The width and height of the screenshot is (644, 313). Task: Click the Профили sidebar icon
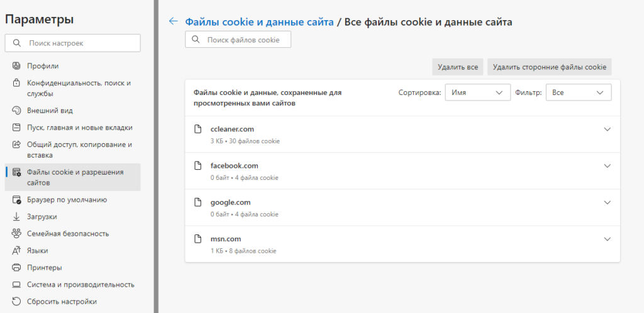point(17,66)
